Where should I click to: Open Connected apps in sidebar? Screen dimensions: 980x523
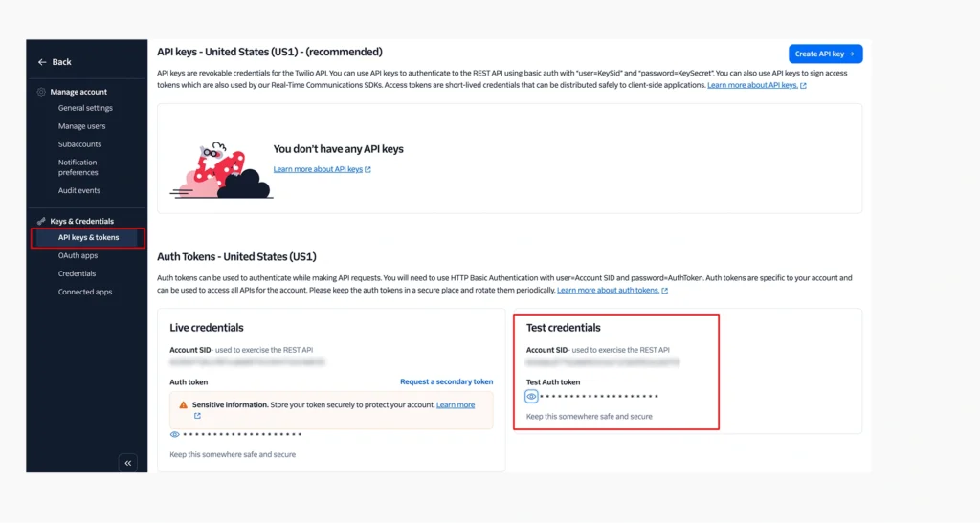(x=85, y=292)
